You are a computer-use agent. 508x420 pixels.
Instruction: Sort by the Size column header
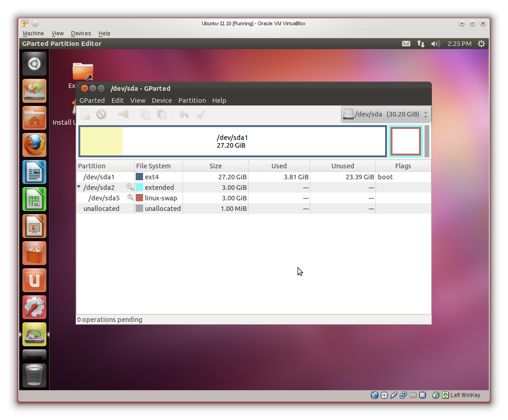pos(215,166)
